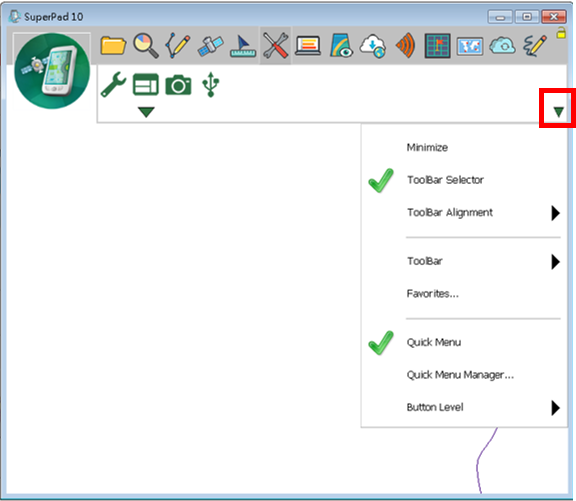This screenshot has width=576, height=501.
Task: Click the polyline pencil edit icon
Action: (178, 46)
